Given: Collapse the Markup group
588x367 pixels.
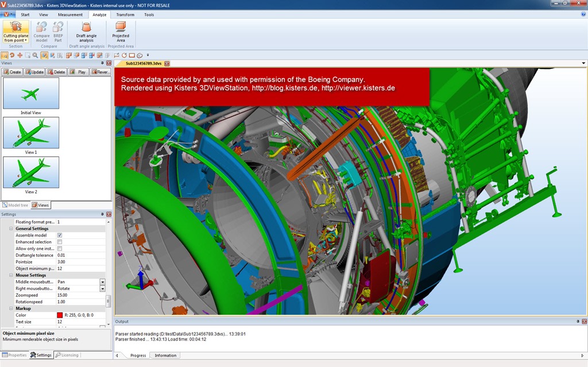Looking at the screenshot, I should 11,308.
